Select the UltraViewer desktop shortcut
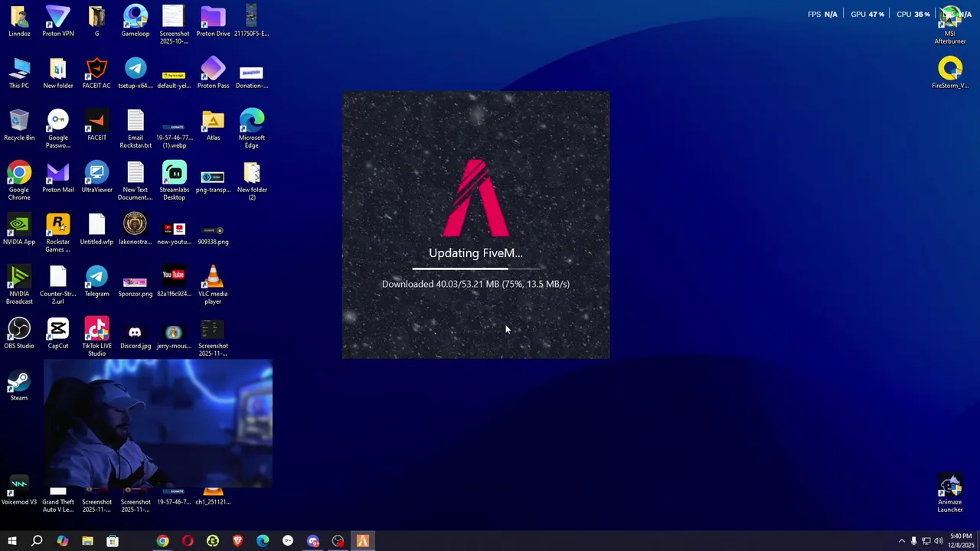The height and width of the screenshot is (551, 980). (96, 178)
